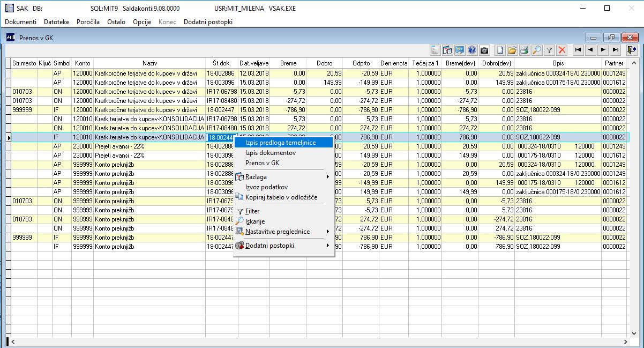Click the red X delete icon

561,50
